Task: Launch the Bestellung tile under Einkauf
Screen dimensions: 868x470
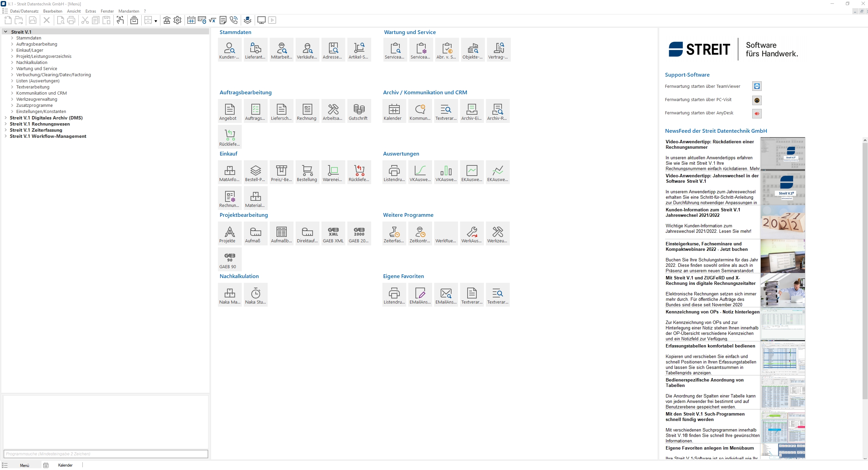Action: tap(307, 172)
